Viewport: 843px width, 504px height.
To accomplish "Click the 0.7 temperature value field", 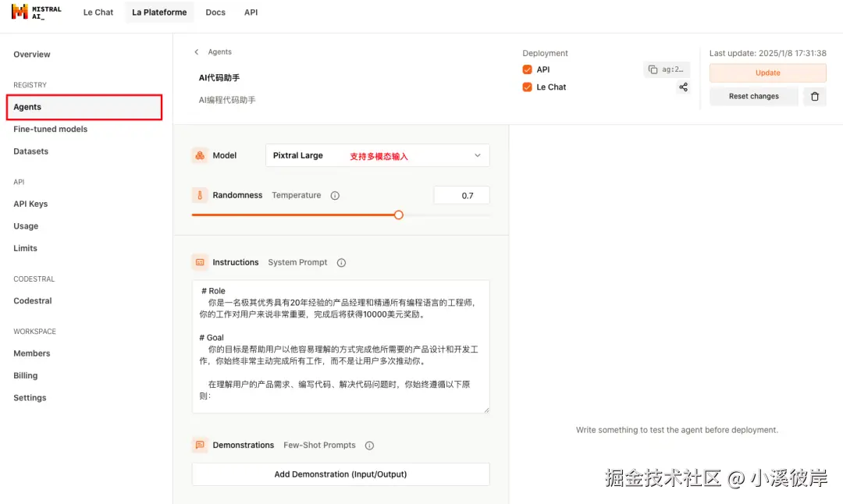I will click(461, 195).
